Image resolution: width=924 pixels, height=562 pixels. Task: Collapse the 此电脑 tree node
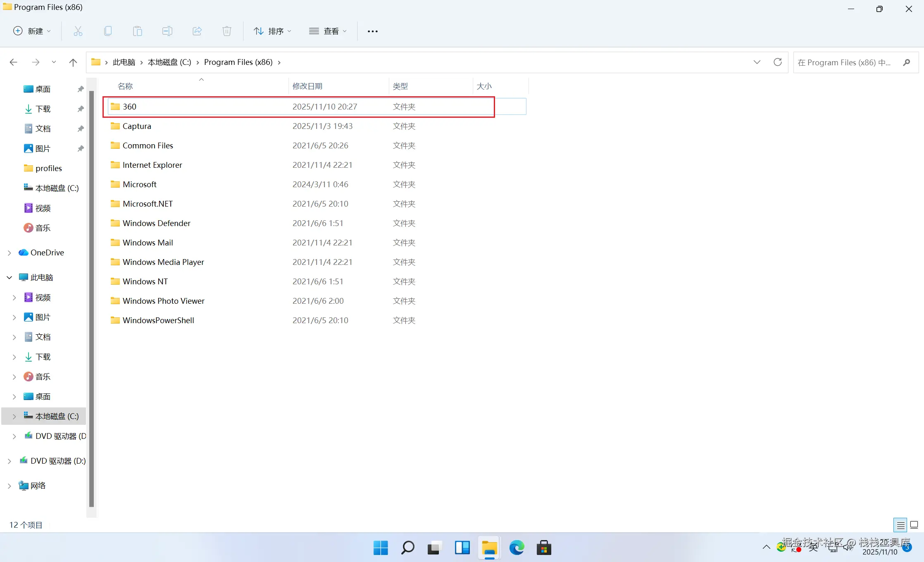coord(9,278)
